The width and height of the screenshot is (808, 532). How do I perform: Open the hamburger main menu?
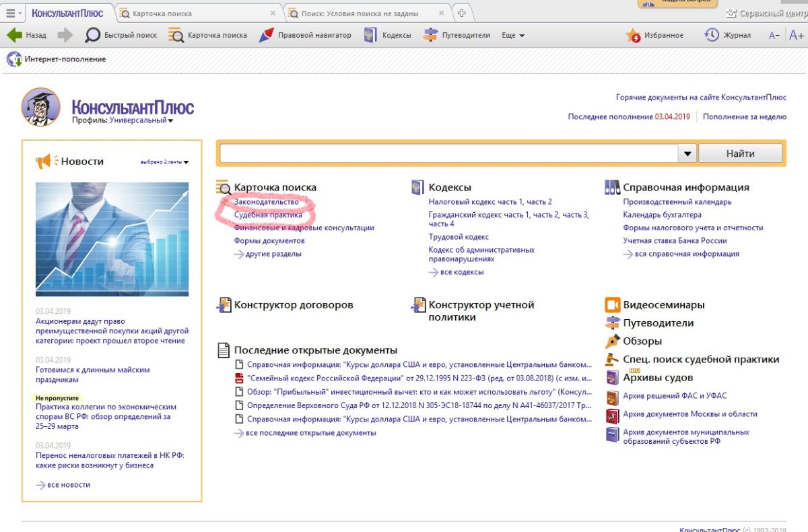point(13,13)
